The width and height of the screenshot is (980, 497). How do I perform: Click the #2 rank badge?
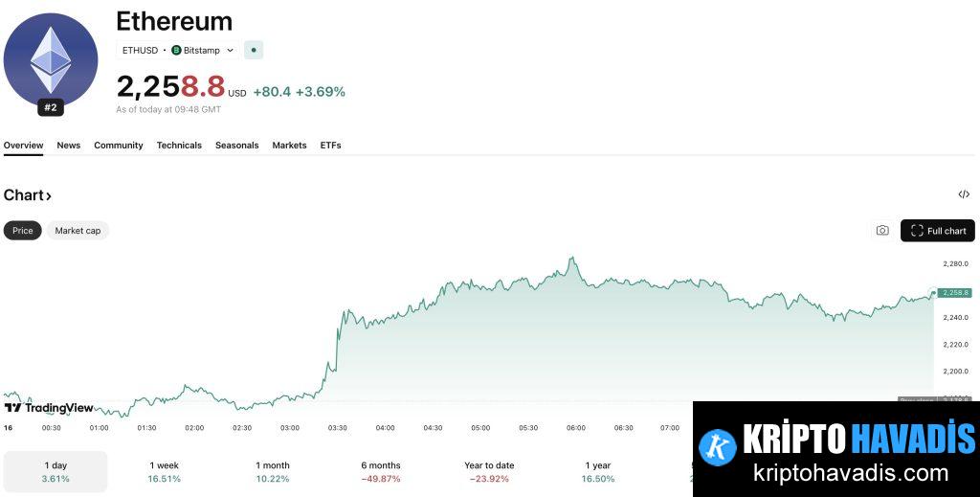[x=51, y=107]
